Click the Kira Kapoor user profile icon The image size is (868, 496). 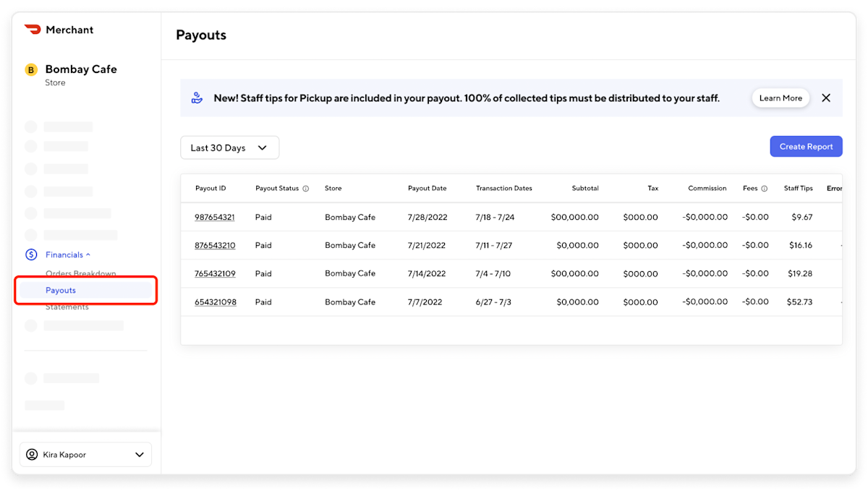(32, 455)
